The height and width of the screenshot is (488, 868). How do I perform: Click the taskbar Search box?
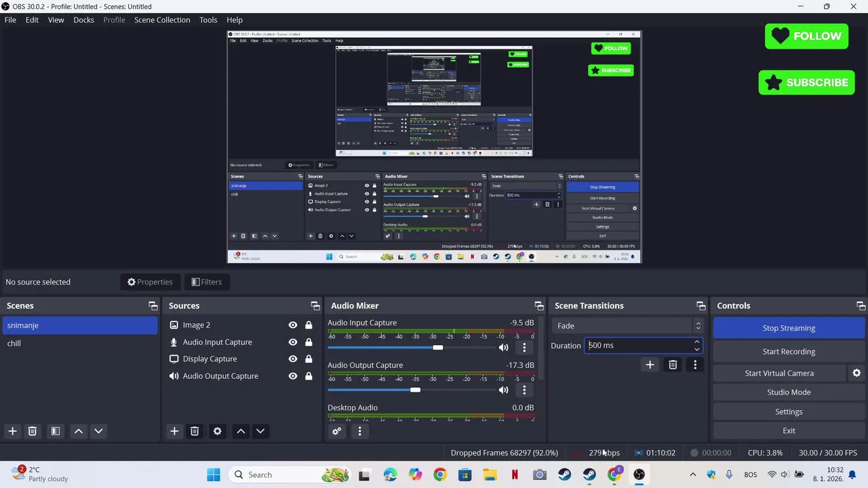point(290,474)
